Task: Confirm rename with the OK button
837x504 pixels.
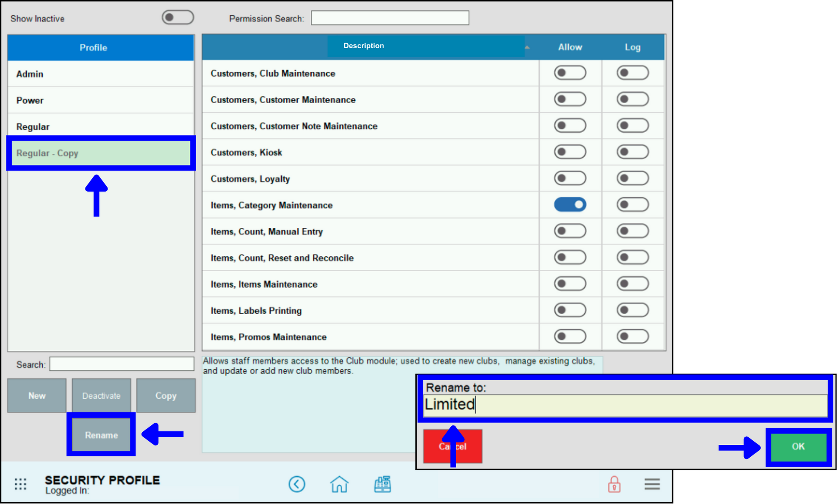Action: pyautogui.click(x=798, y=447)
